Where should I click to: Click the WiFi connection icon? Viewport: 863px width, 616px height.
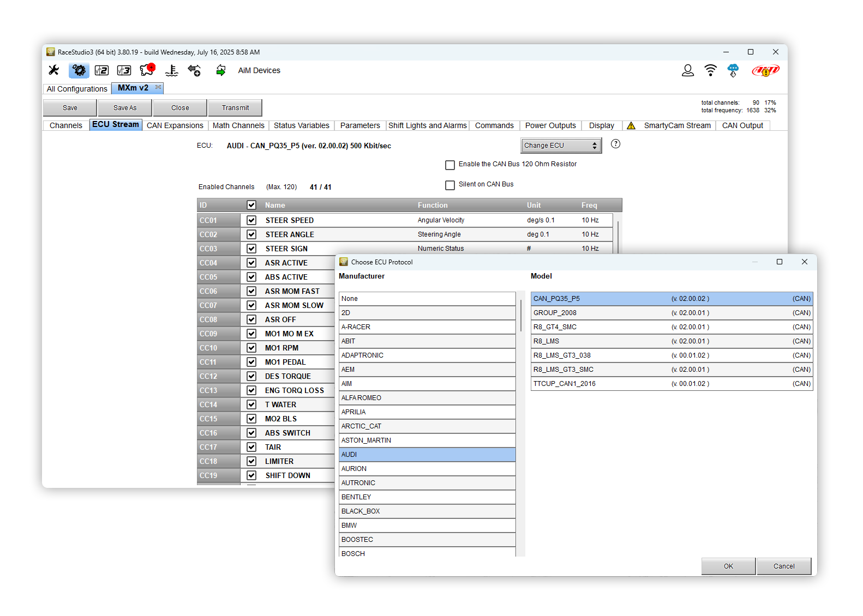tap(710, 70)
